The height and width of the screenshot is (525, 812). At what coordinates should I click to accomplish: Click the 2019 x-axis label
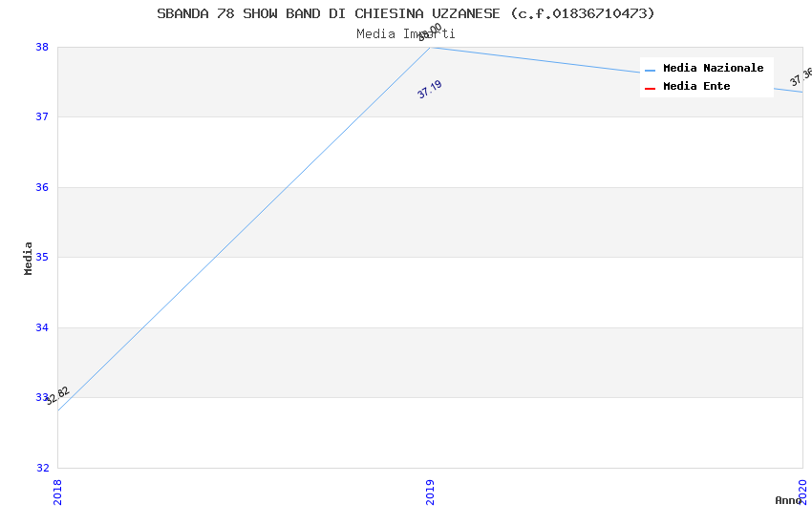[430, 492]
